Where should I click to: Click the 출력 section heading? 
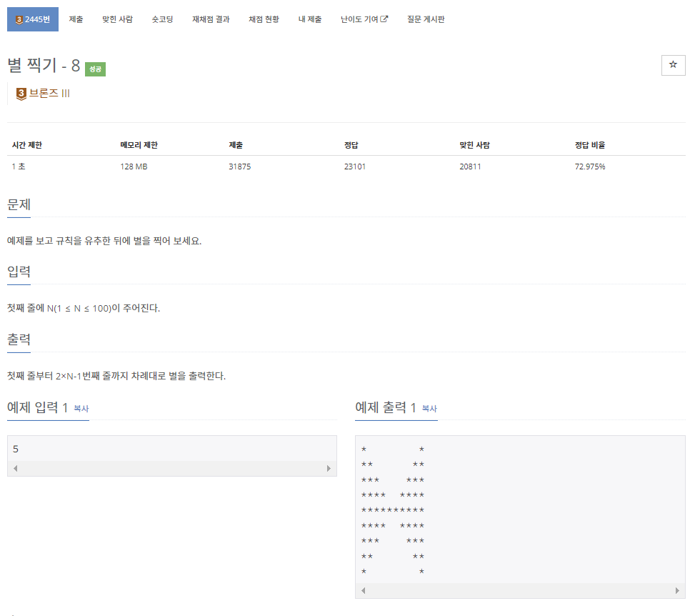pyautogui.click(x=19, y=339)
